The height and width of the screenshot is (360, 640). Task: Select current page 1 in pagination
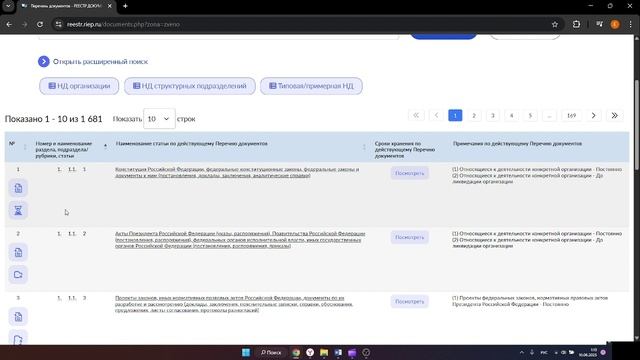click(455, 116)
